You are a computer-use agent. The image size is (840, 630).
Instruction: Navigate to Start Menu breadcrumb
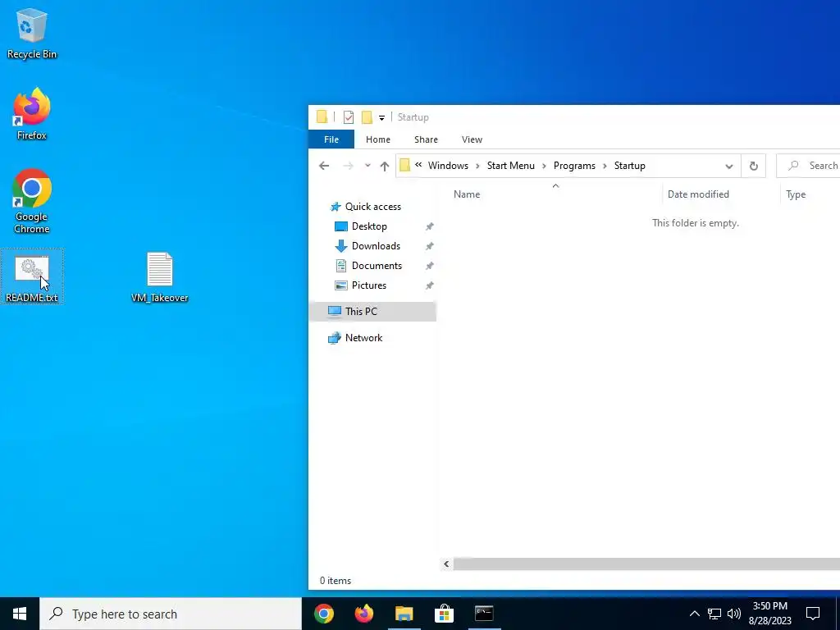(510, 166)
